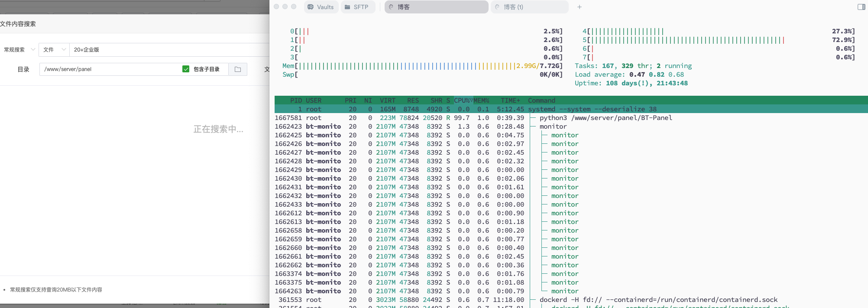
Task: Click the CPU 5 usage bar
Action: coord(719,40)
